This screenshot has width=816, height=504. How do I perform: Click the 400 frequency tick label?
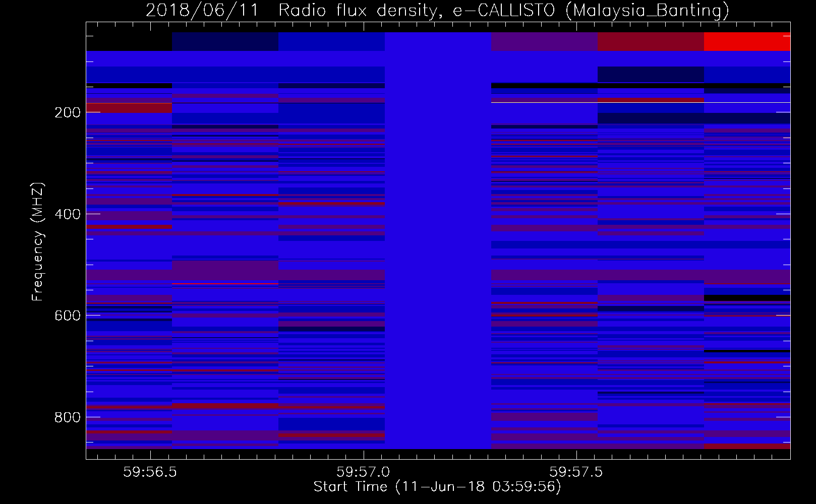click(68, 214)
